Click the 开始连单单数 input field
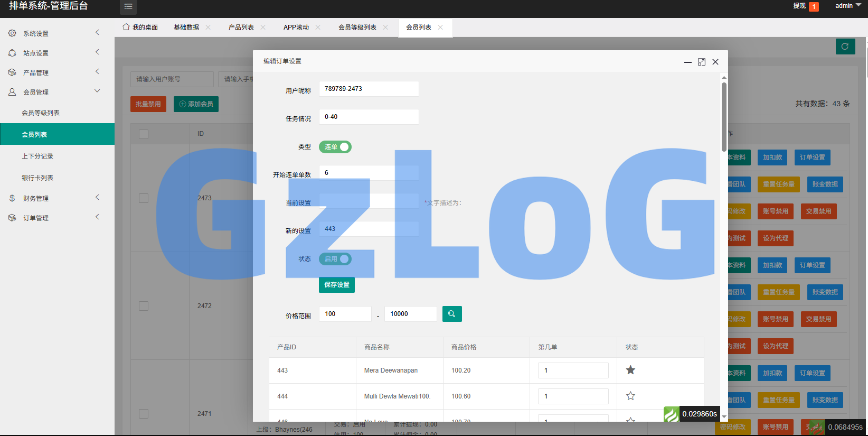The height and width of the screenshot is (436, 868). (369, 173)
